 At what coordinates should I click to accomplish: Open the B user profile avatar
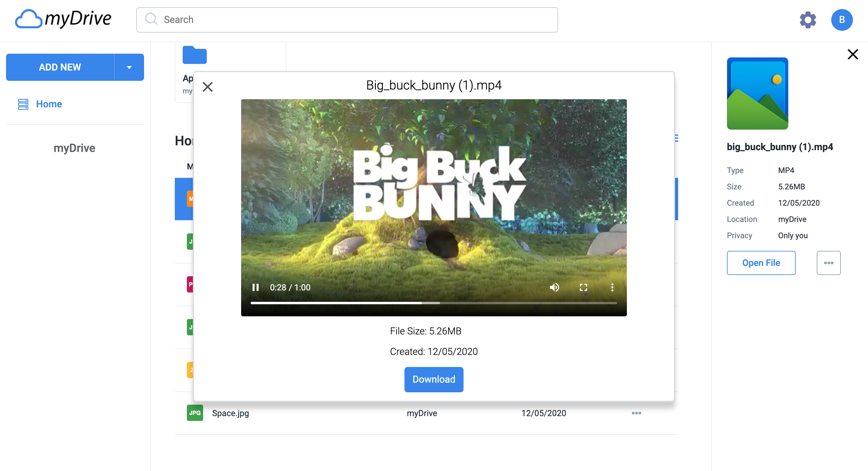pyautogui.click(x=841, y=20)
